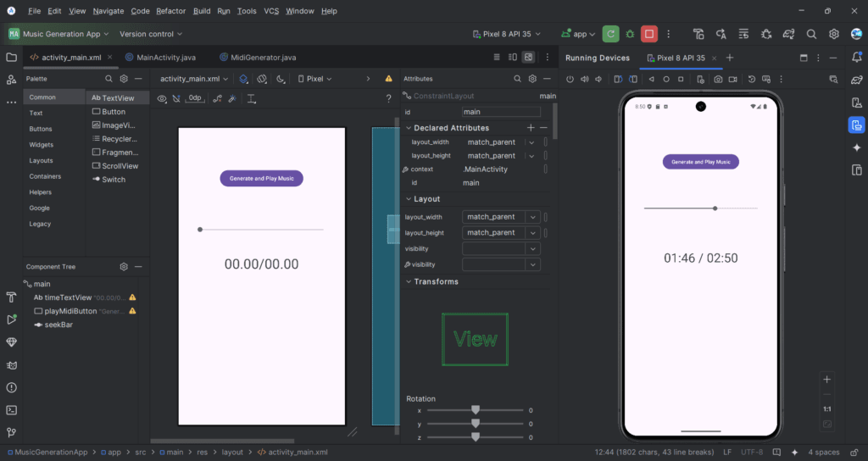Click res in the breadcrumb path

(202, 453)
